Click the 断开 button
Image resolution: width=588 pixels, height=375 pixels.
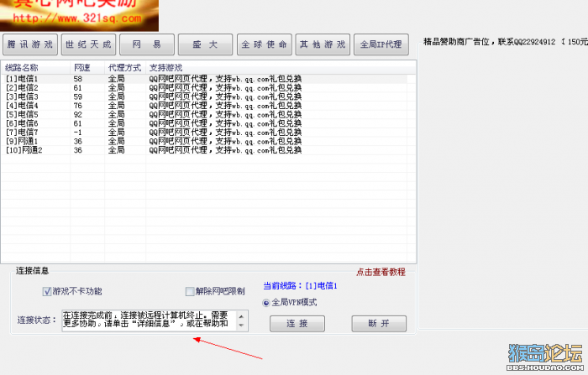(x=379, y=324)
